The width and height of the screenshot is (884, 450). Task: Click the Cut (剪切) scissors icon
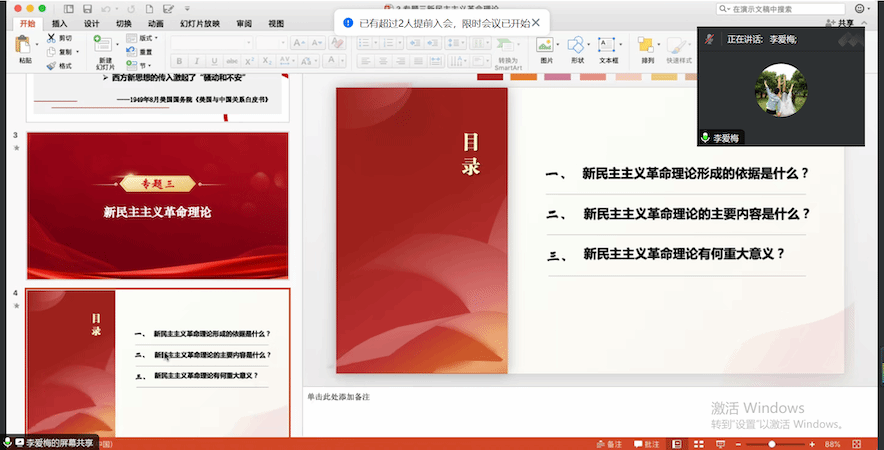[50, 38]
